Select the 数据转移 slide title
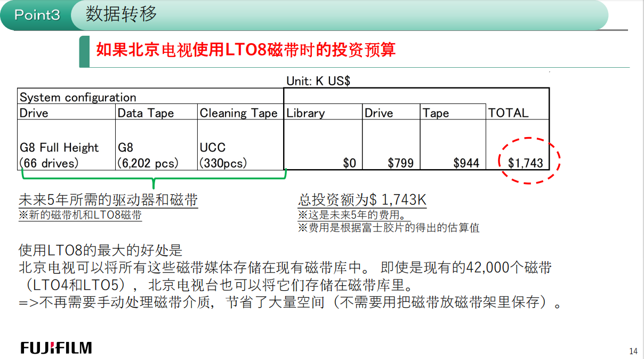Image resolution: width=644 pixels, height=359 pixels. (x=121, y=14)
